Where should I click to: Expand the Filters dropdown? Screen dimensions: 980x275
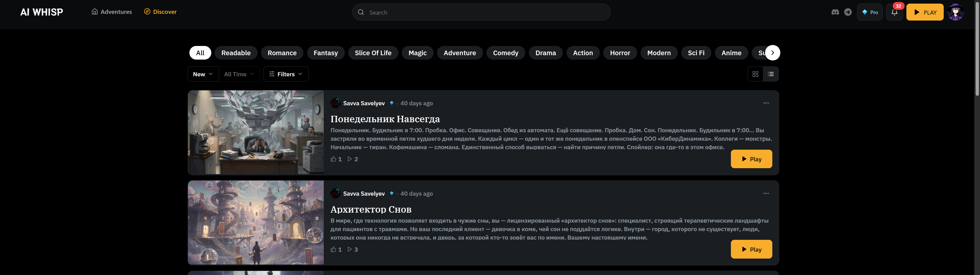click(x=286, y=74)
